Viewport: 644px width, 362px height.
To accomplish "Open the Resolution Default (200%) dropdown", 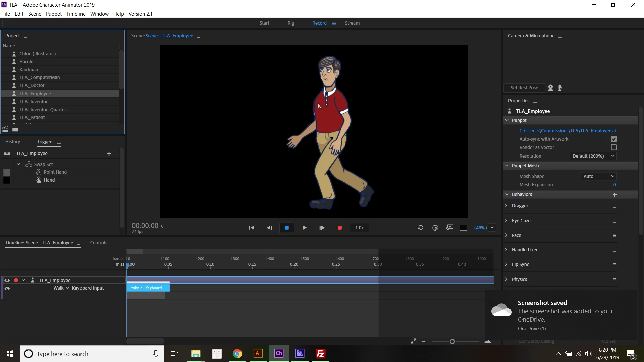I will (593, 156).
